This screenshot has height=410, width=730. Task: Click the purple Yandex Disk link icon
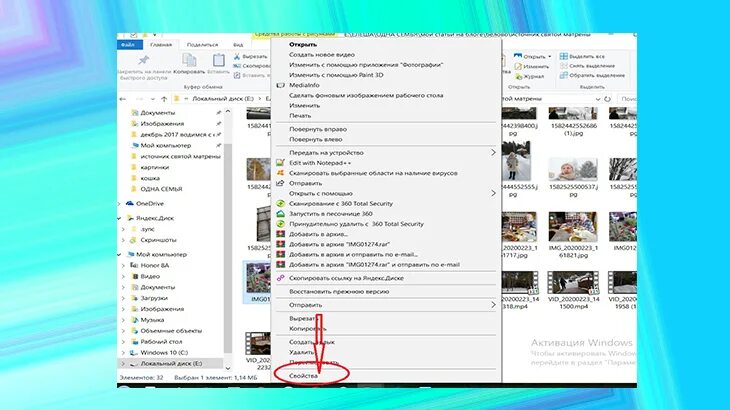point(280,278)
